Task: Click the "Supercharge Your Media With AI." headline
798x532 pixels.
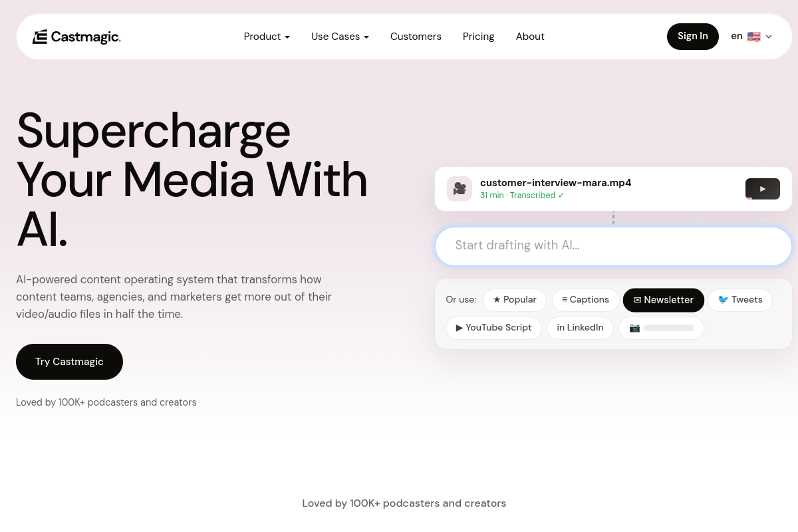Action: click(192, 180)
